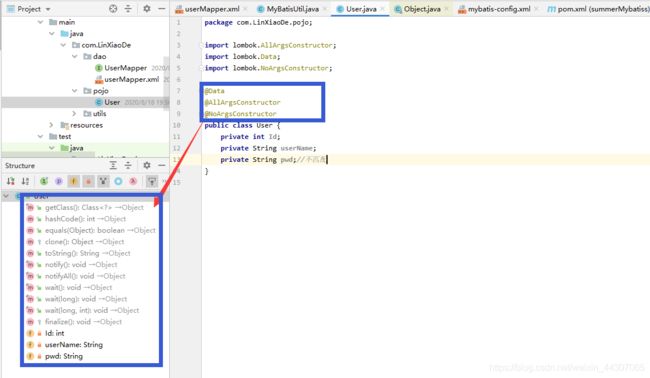Click the last icon on the Structure toolbar

pyautogui.click(x=152, y=181)
